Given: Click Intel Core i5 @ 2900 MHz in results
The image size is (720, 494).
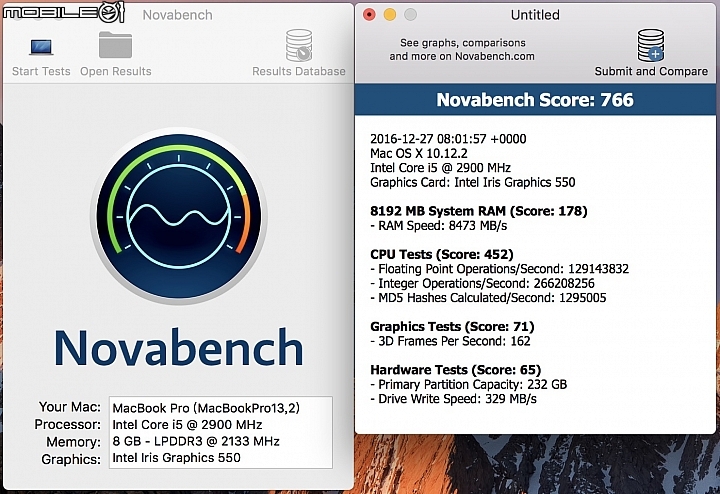Looking at the screenshot, I should 440,168.
